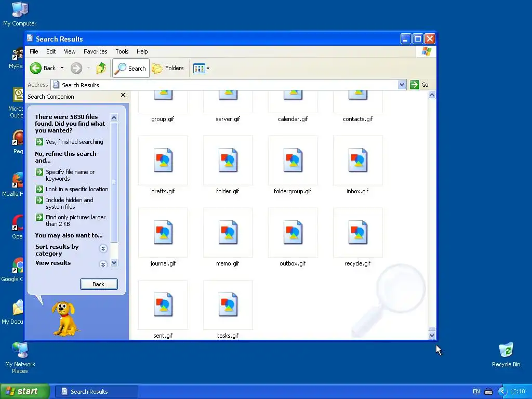Click the 12:10 taskbar clock
This screenshot has width=532, height=399.
tap(518, 392)
